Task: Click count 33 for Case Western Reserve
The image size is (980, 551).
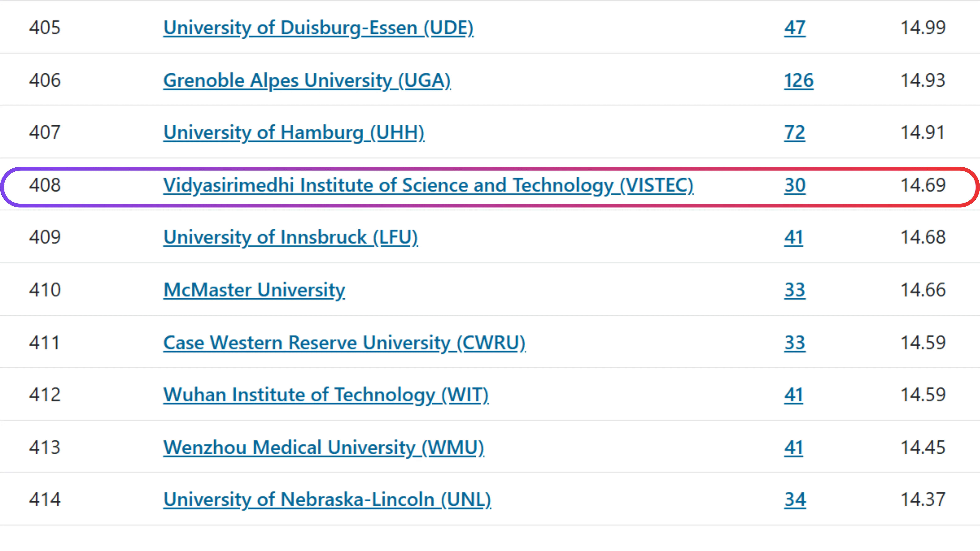Action: click(795, 343)
